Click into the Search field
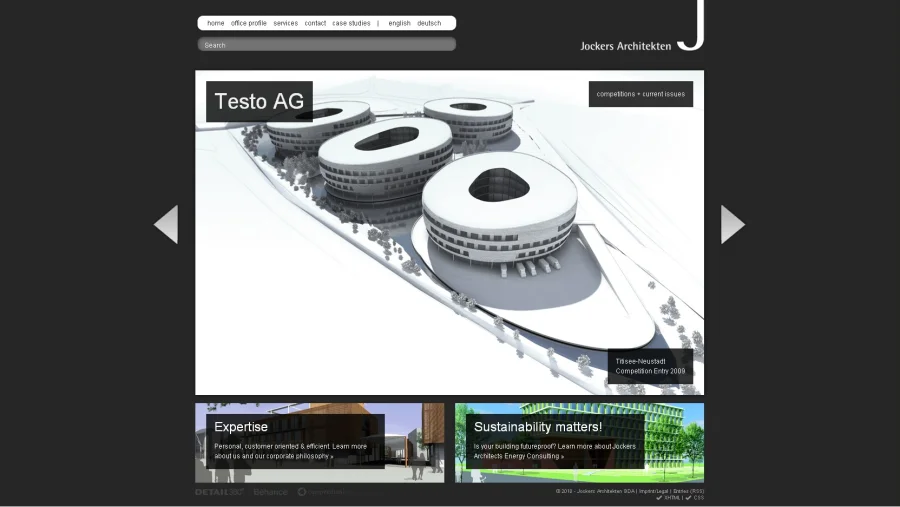900x507 pixels. pyautogui.click(x=326, y=45)
